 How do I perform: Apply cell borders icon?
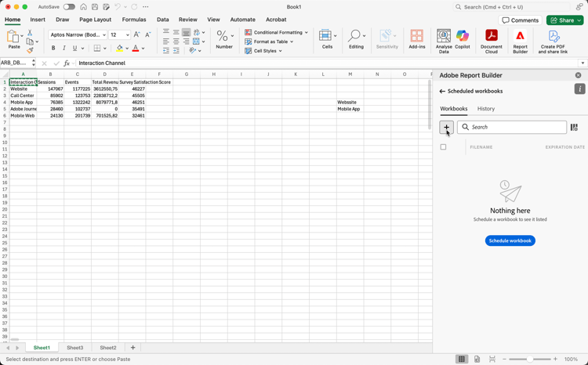click(x=97, y=48)
